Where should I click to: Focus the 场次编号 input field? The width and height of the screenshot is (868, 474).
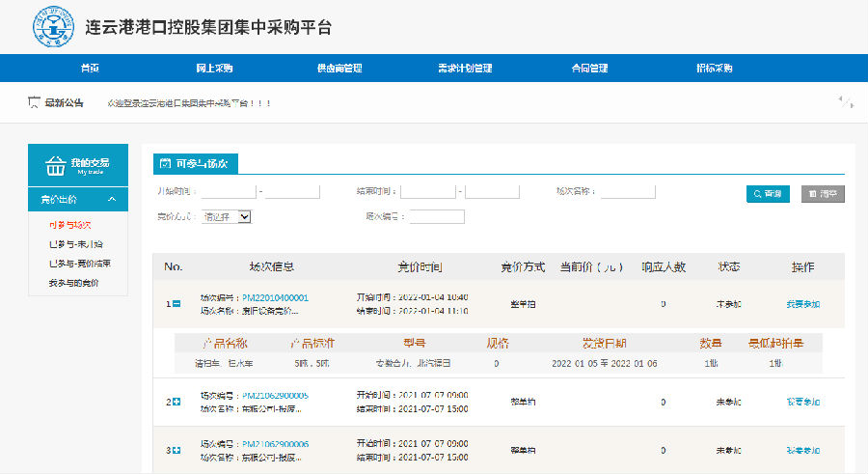pos(437,217)
